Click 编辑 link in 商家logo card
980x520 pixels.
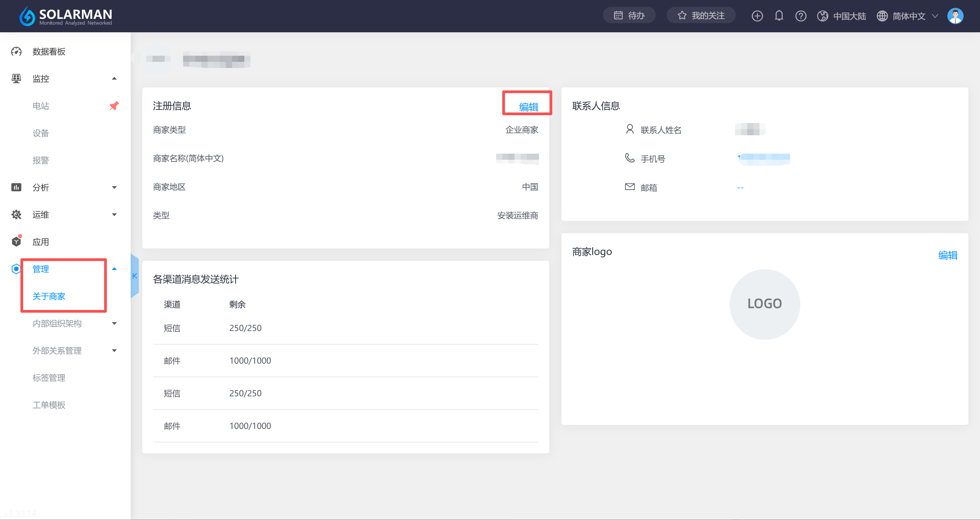[947, 255]
